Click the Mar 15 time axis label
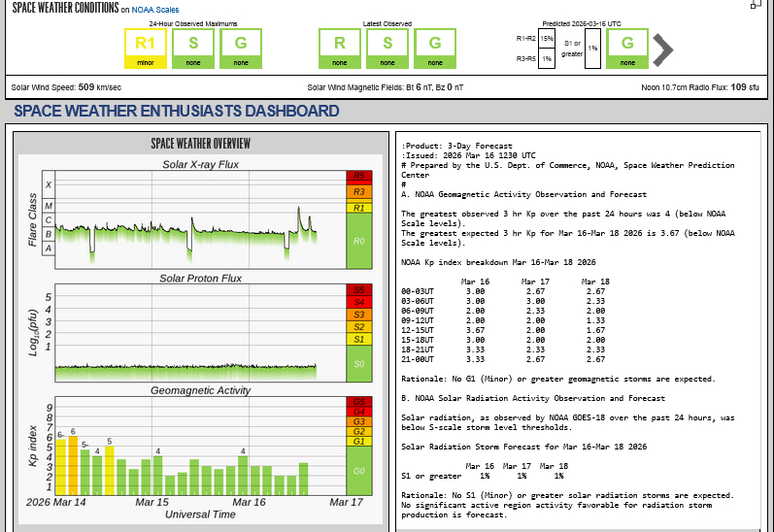 pos(152,502)
